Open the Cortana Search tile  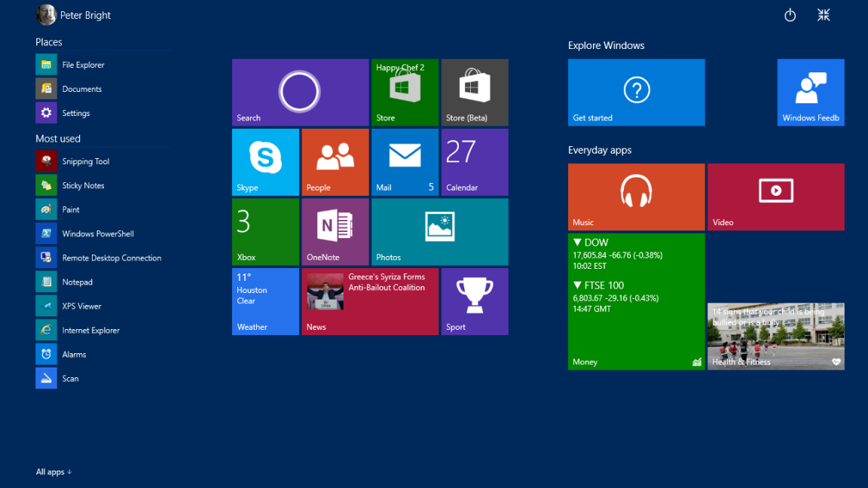point(300,93)
